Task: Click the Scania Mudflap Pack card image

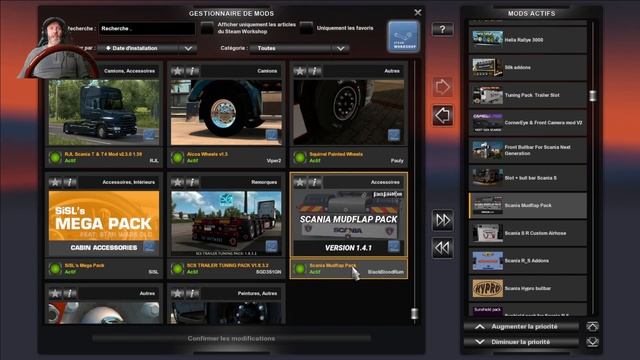Action: pos(349,223)
